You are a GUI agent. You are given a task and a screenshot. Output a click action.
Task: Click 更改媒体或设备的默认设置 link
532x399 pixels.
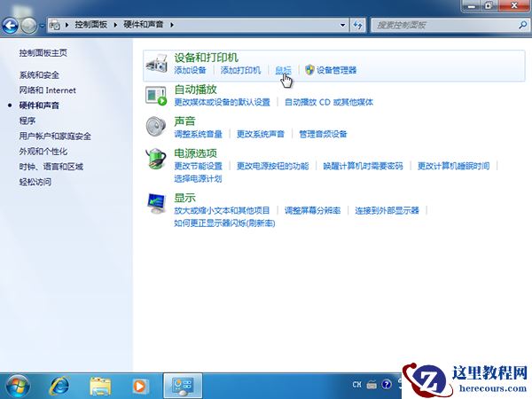click(223, 102)
